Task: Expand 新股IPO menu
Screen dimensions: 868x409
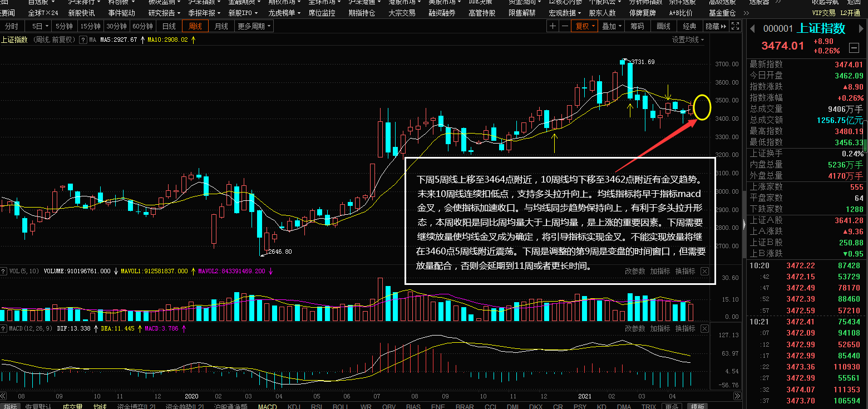Action: click(244, 13)
